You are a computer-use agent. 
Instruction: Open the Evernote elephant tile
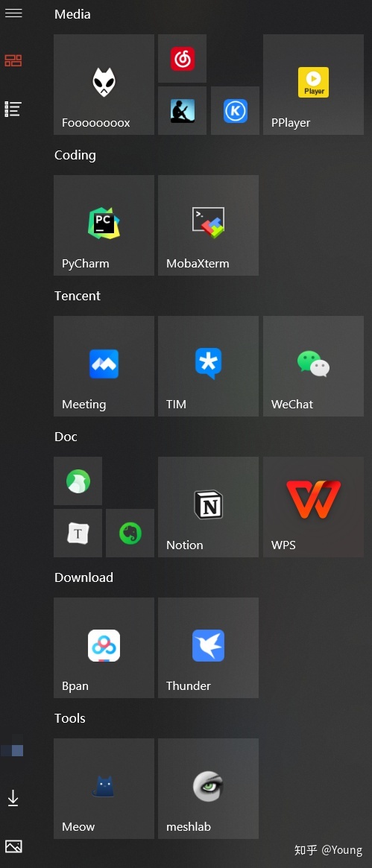coord(130,533)
